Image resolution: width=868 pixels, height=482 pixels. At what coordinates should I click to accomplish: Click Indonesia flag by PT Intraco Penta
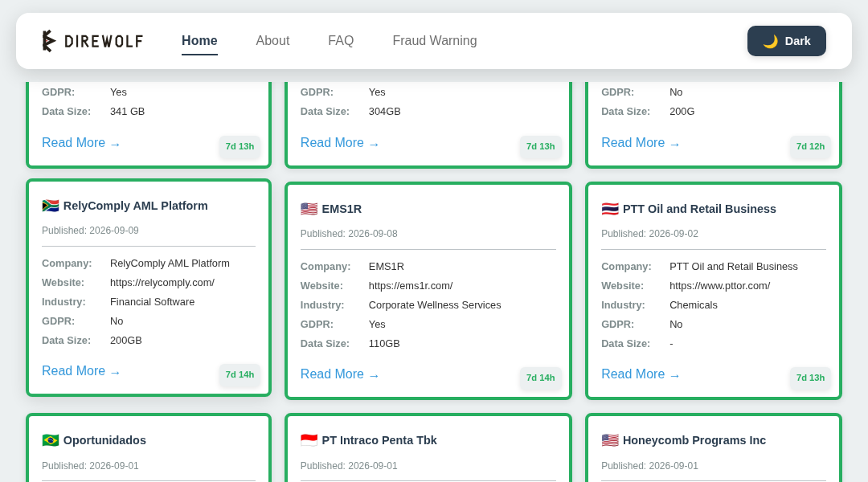coord(309,440)
